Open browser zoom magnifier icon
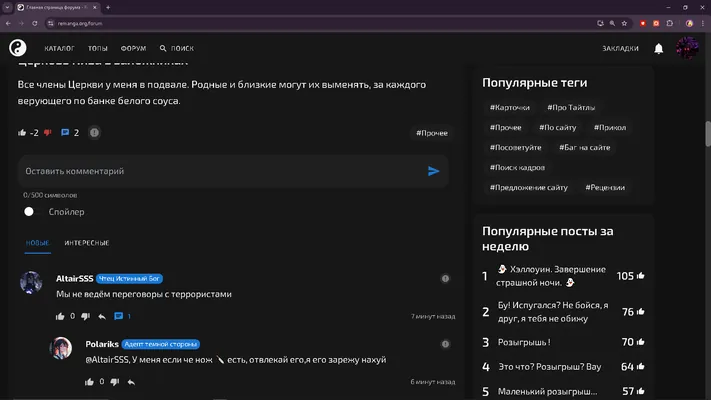Screen dimensions: 711x400 (612, 23)
